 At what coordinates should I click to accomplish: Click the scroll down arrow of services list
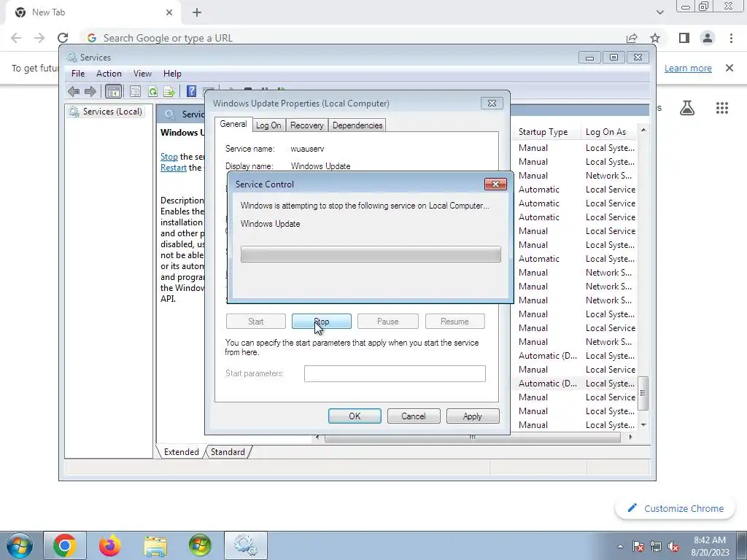(x=643, y=425)
